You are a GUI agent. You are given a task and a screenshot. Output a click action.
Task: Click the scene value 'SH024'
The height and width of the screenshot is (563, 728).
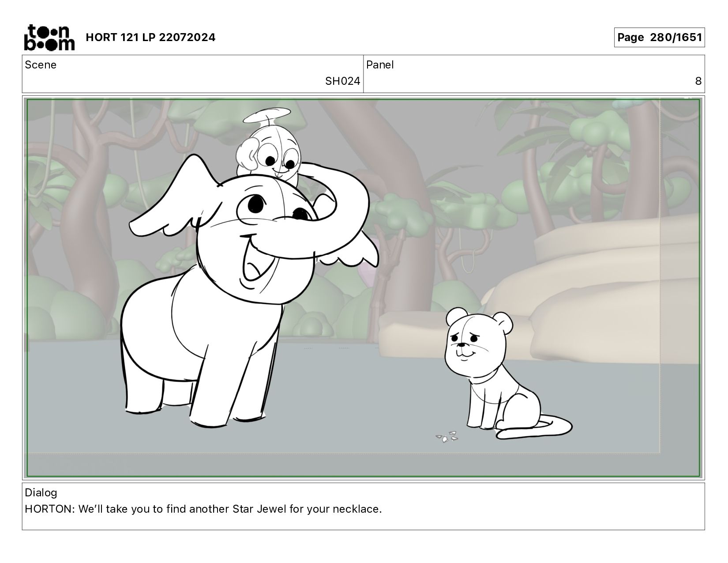click(342, 81)
